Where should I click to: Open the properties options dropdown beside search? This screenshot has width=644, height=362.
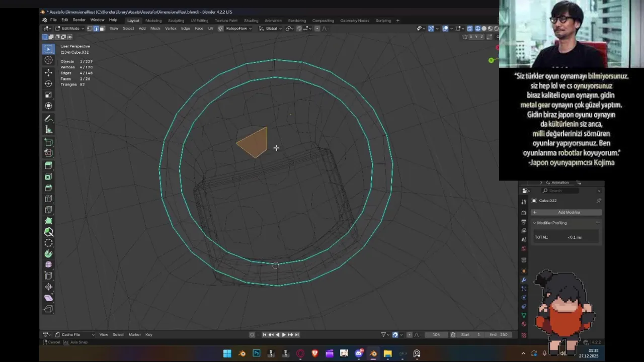599,191
